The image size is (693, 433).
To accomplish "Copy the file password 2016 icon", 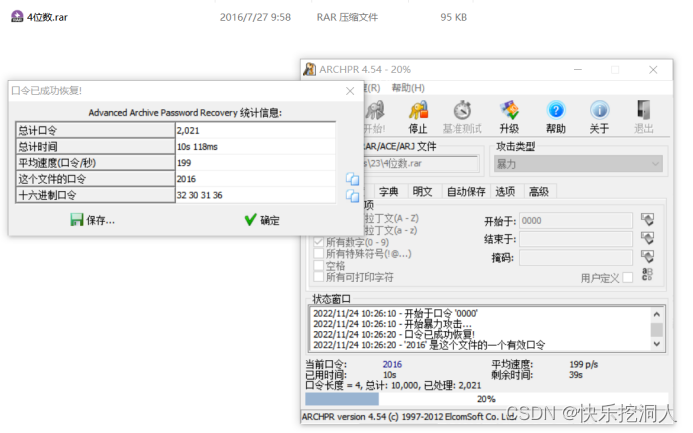I will 352,179.
